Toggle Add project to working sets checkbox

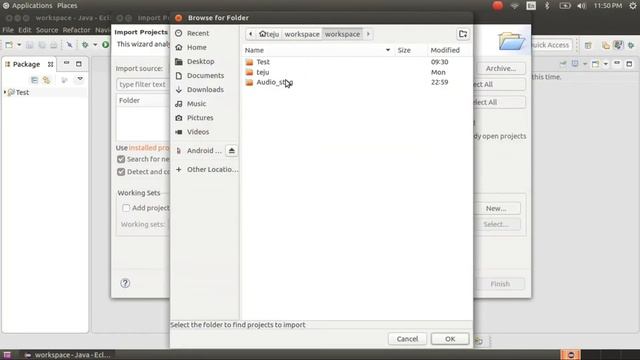[x=126, y=208]
